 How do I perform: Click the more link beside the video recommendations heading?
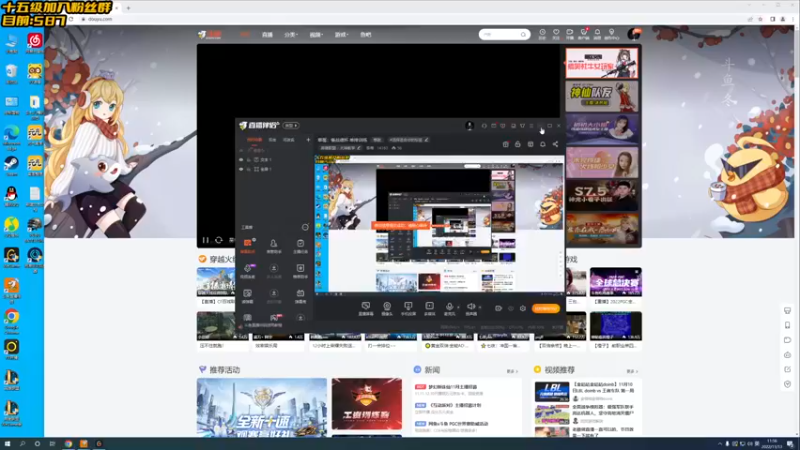click(632, 371)
